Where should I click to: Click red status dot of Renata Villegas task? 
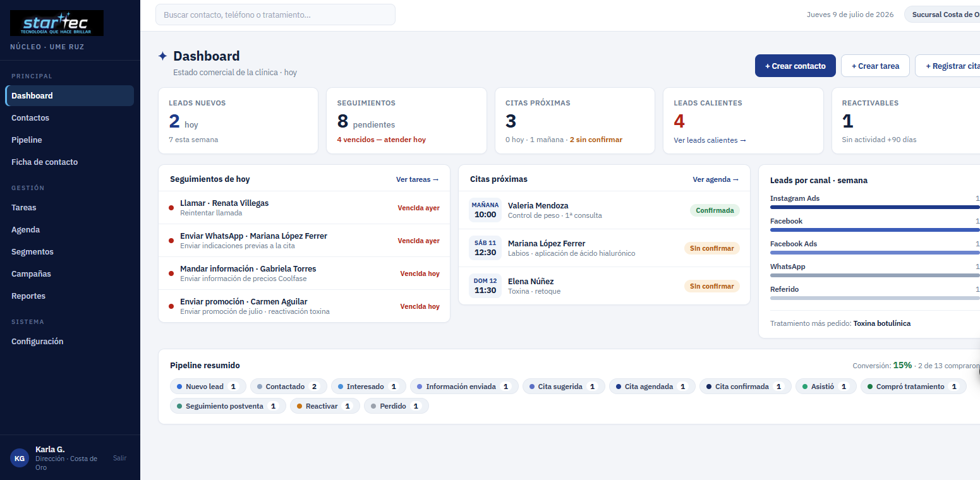click(x=171, y=208)
